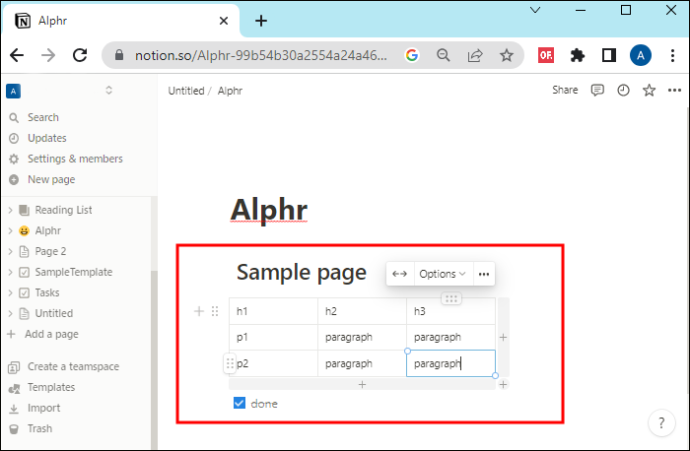
Task: Favorite the page with the Notion star
Action: click(x=649, y=90)
